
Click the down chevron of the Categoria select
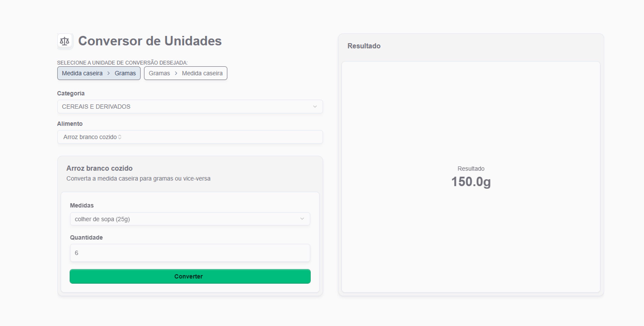(x=315, y=107)
